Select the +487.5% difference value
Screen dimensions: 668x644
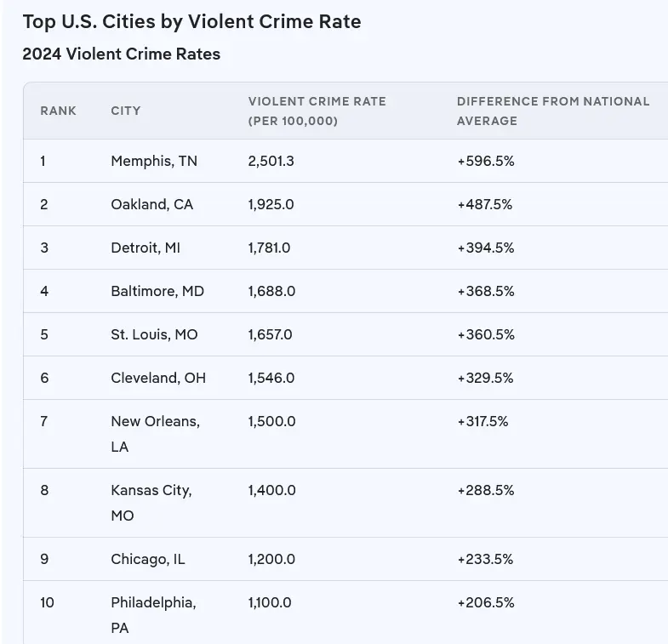click(484, 204)
